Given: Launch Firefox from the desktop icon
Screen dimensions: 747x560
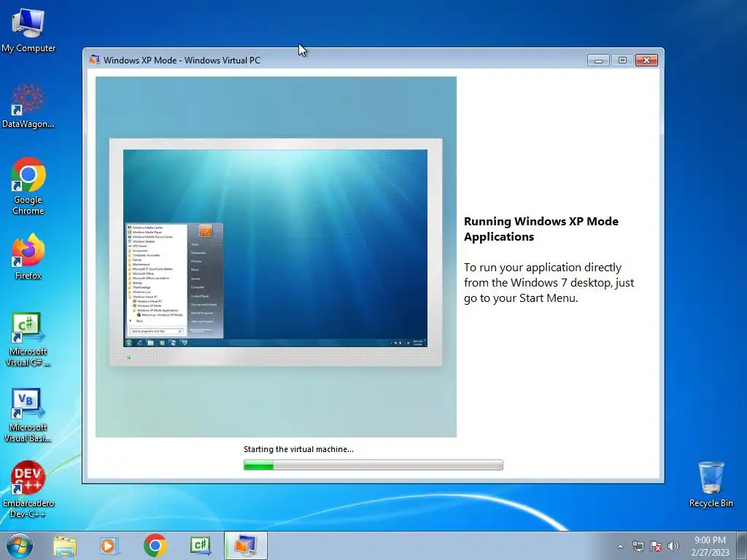Looking at the screenshot, I should [28, 257].
